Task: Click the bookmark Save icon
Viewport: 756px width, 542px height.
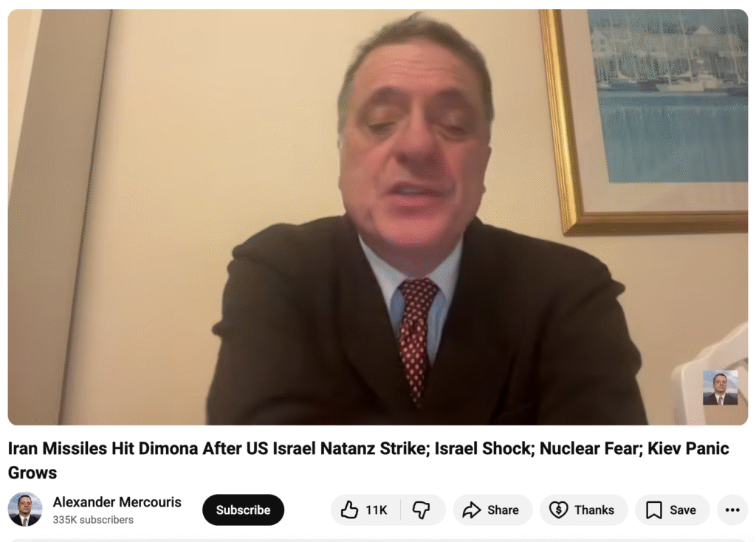Action: 654,510
